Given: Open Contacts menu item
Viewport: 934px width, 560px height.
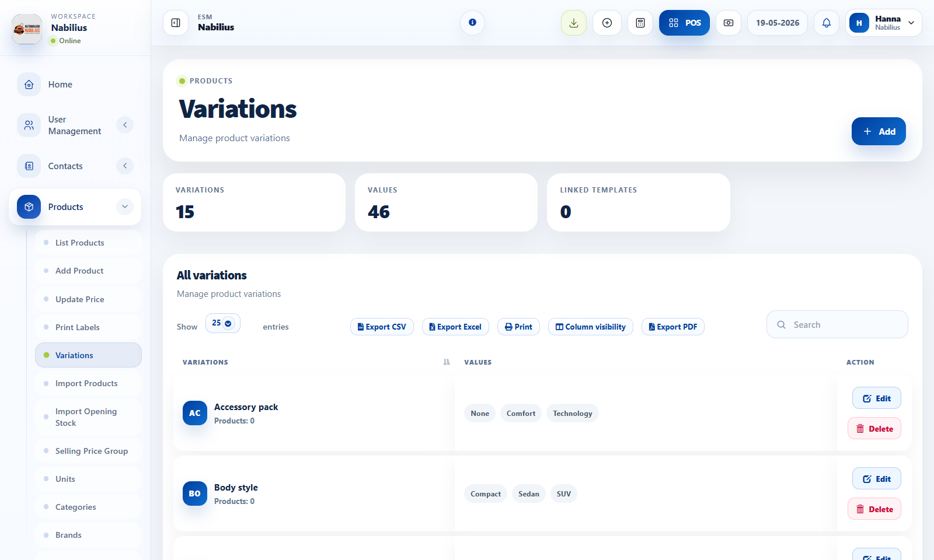Looking at the screenshot, I should coord(75,166).
